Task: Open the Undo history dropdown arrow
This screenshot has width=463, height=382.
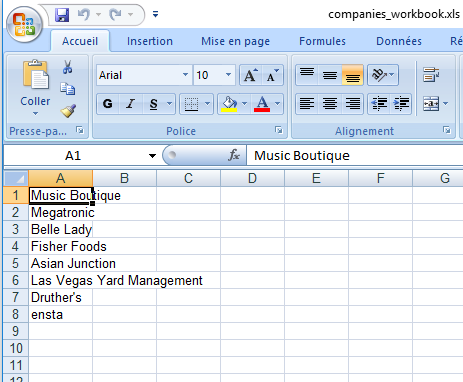Action: pyautogui.click(x=98, y=15)
